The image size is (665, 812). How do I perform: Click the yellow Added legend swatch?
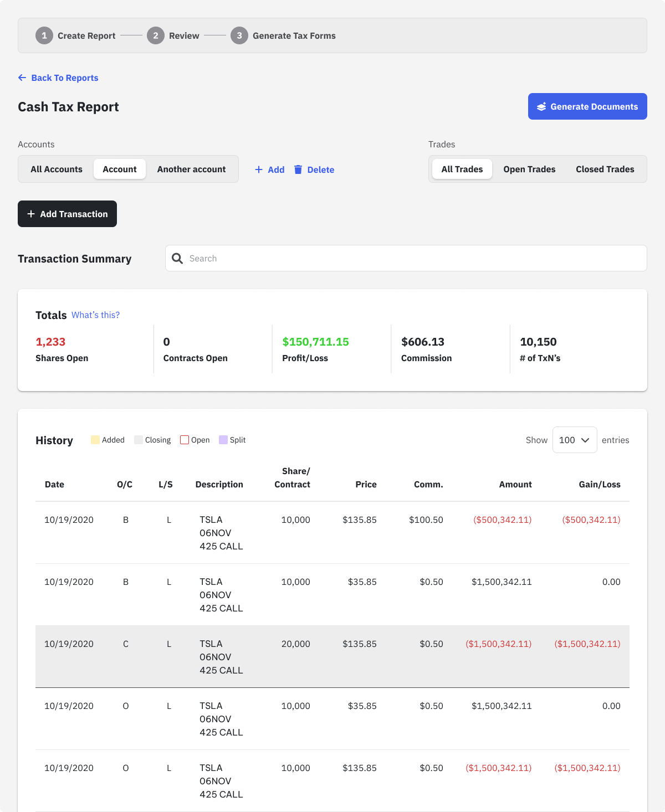95,439
